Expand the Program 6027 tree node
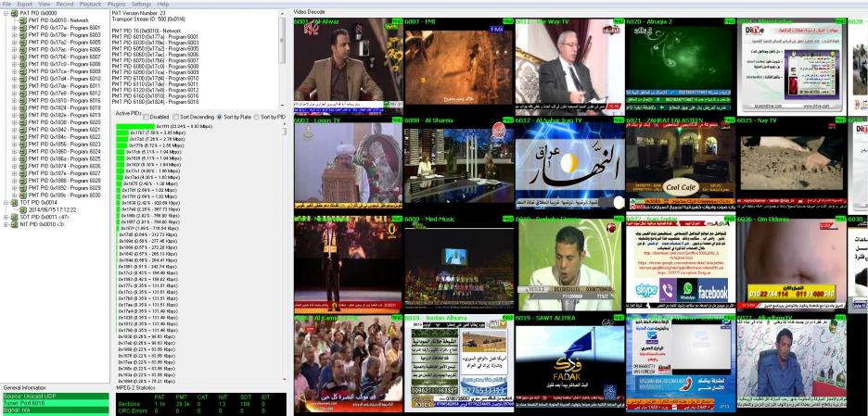Viewport: 868px width, 416px height. 15,173
